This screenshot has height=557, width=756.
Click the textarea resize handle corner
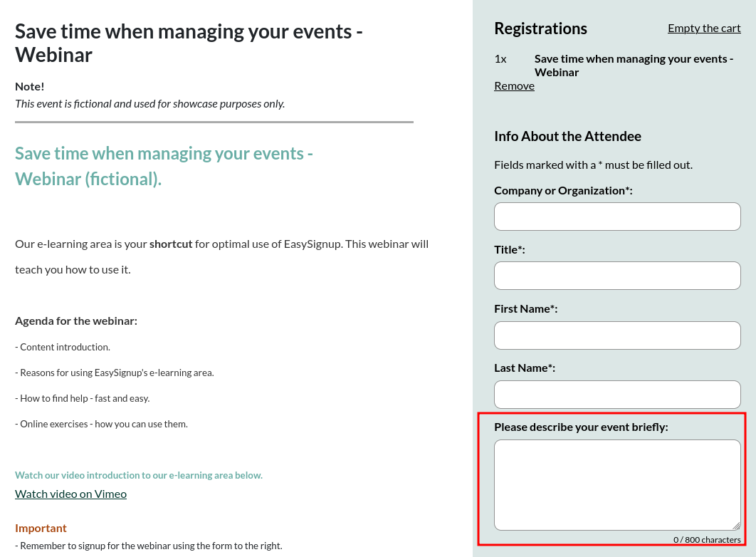pyautogui.click(x=736, y=526)
